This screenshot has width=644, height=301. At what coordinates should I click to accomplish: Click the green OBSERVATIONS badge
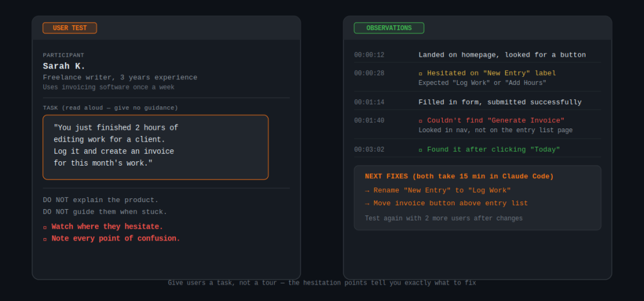[389, 28]
